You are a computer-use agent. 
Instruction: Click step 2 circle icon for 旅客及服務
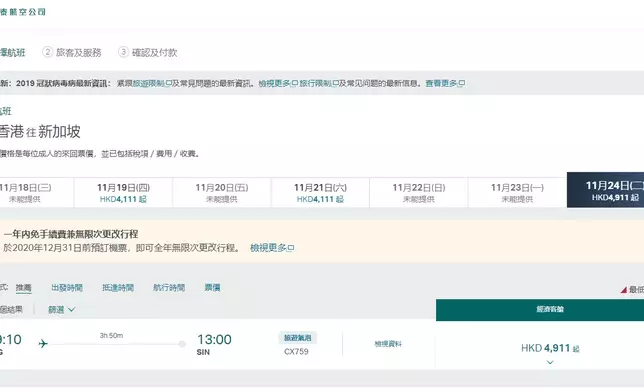(48, 52)
